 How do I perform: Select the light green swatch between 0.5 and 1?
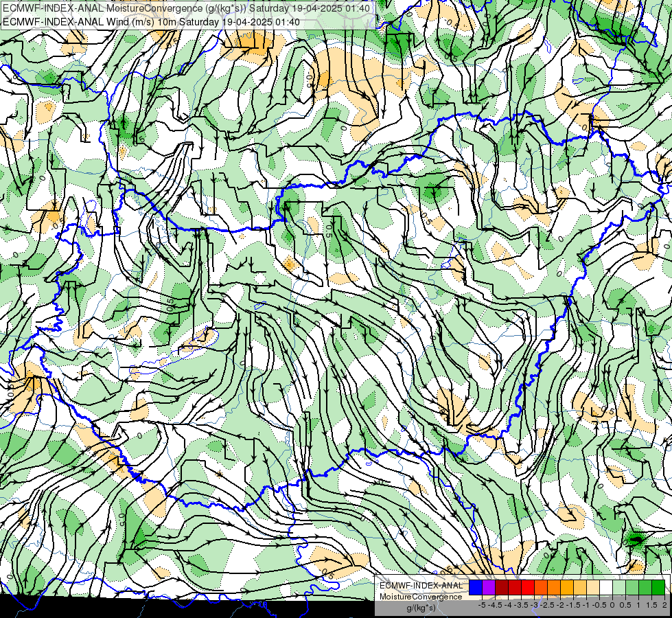[x=632, y=587]
